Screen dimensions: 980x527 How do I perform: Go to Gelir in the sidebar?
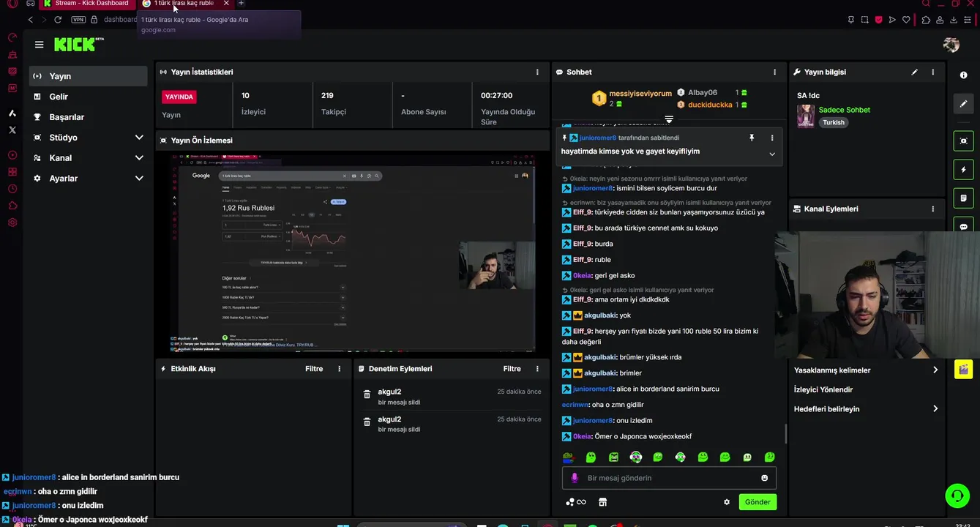click(88, 97)
